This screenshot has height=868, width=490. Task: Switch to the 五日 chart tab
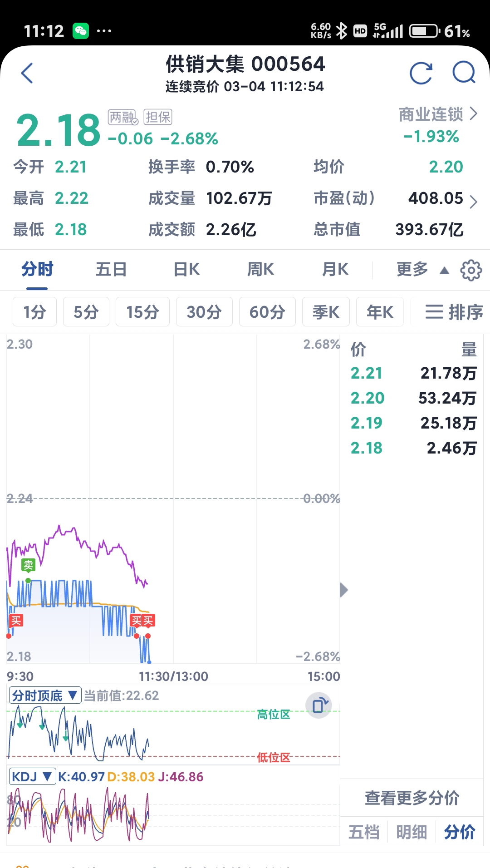point(111,270)
